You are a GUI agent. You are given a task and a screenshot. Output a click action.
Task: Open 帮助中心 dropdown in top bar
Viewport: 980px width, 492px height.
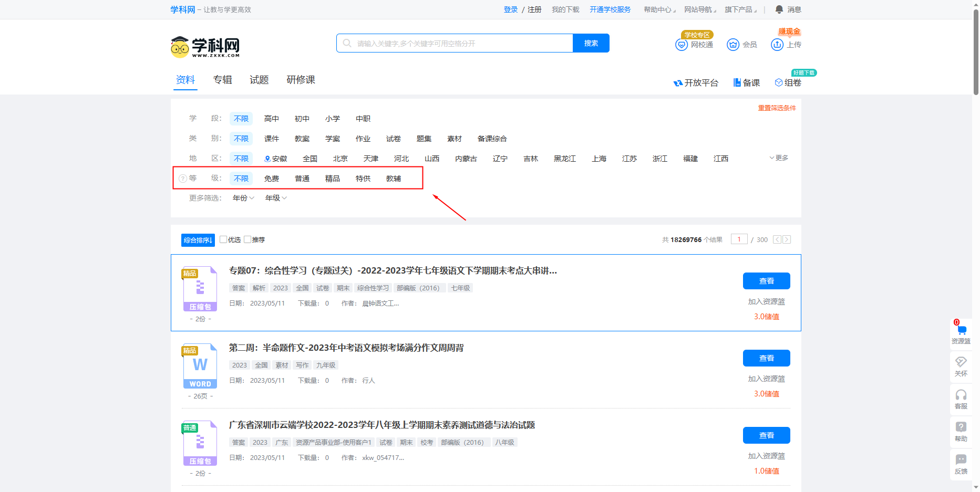659,9
